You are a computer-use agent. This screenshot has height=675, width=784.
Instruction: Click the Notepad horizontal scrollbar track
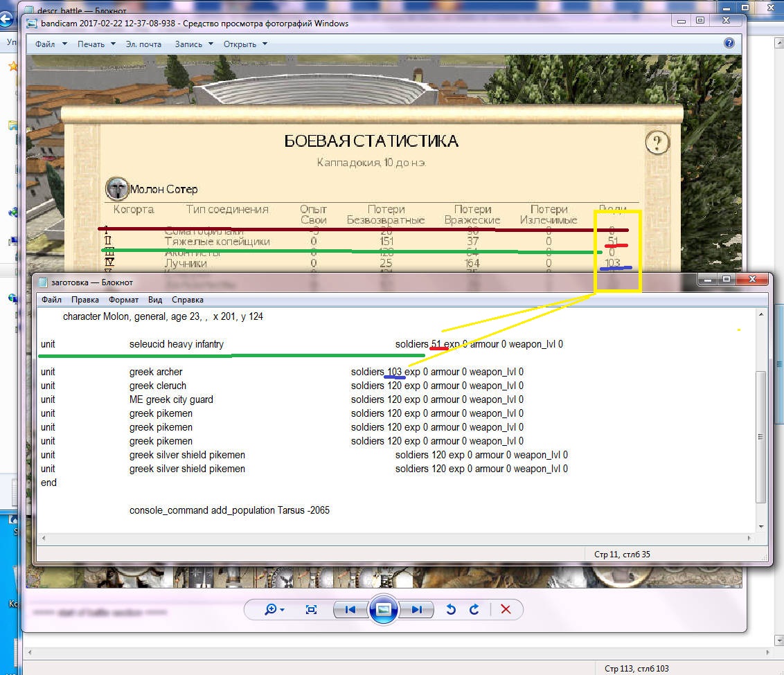[x=395, y=538]
